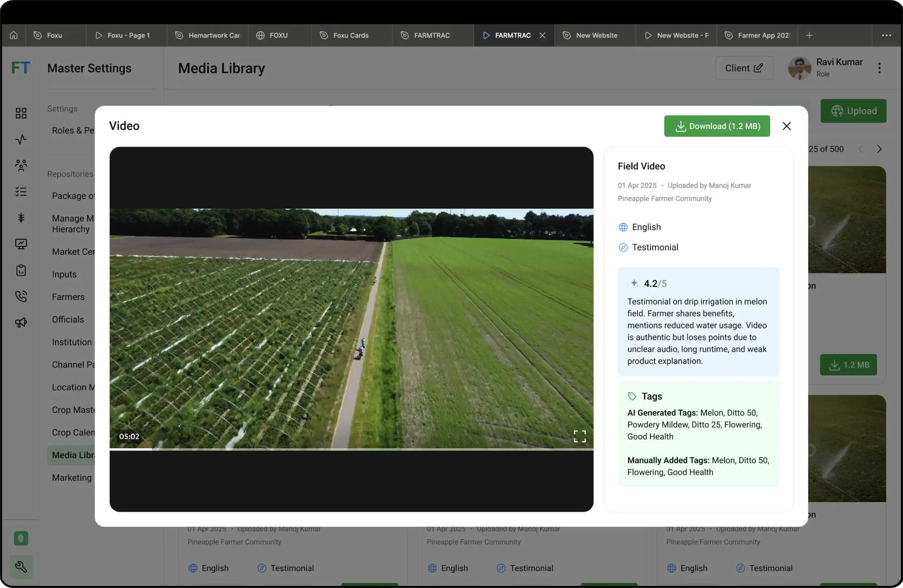Click the AI sparkle rating icon
The height and width of the screenshot is (588, 903).
(634, 283)
